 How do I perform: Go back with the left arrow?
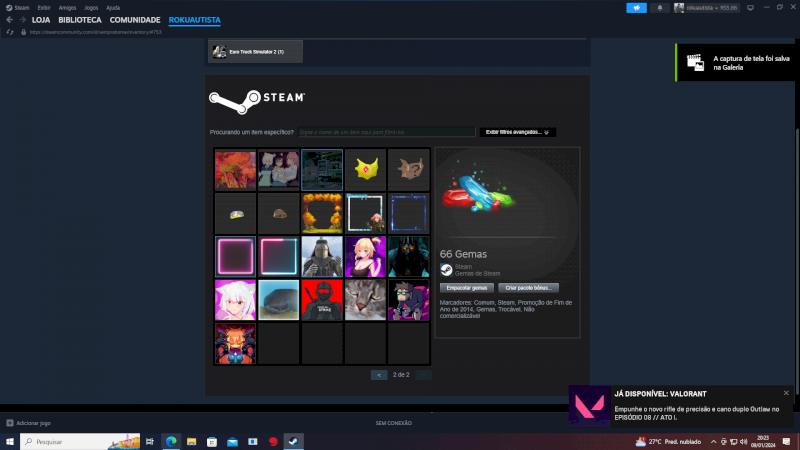(9, 20)
